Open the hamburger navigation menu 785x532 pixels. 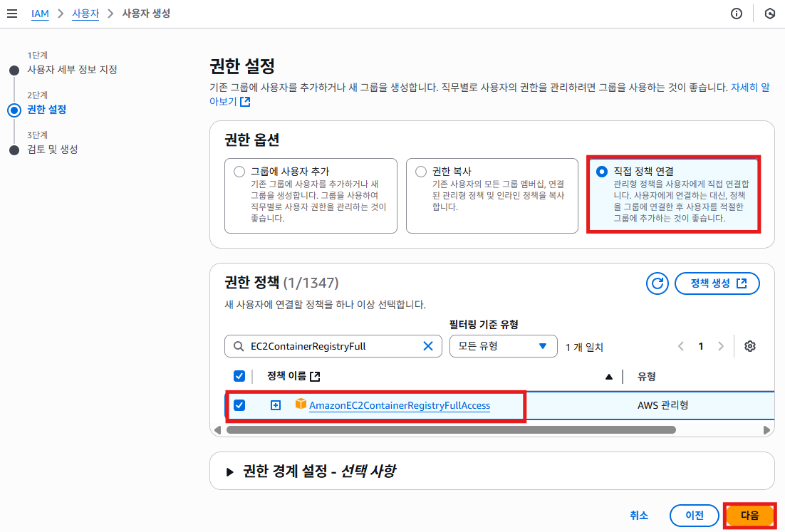coord(12,14)
